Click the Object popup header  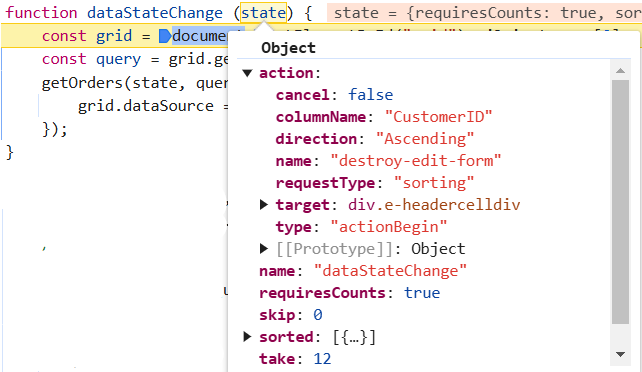click(288, 48)
